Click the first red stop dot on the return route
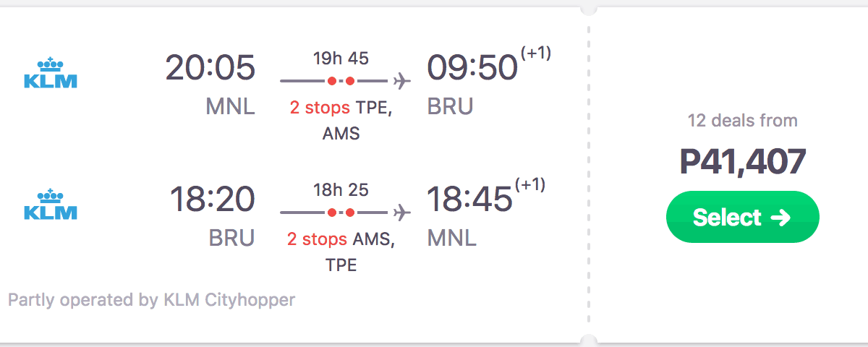 [332, 213]
